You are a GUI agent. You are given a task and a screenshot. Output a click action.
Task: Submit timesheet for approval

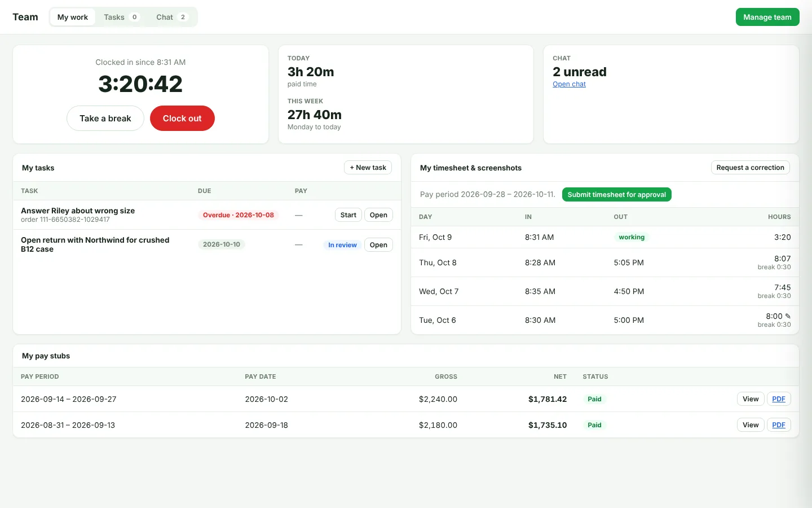(x=617, y=195)
